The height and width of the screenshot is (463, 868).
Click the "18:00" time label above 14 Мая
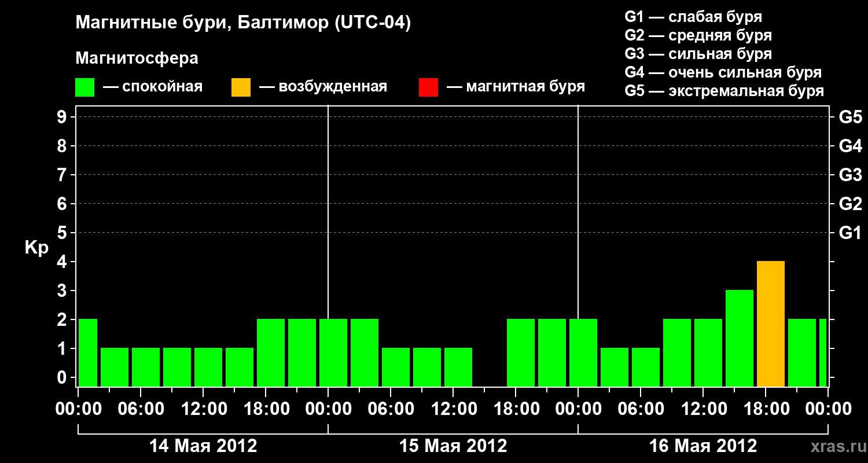[266, 409]
